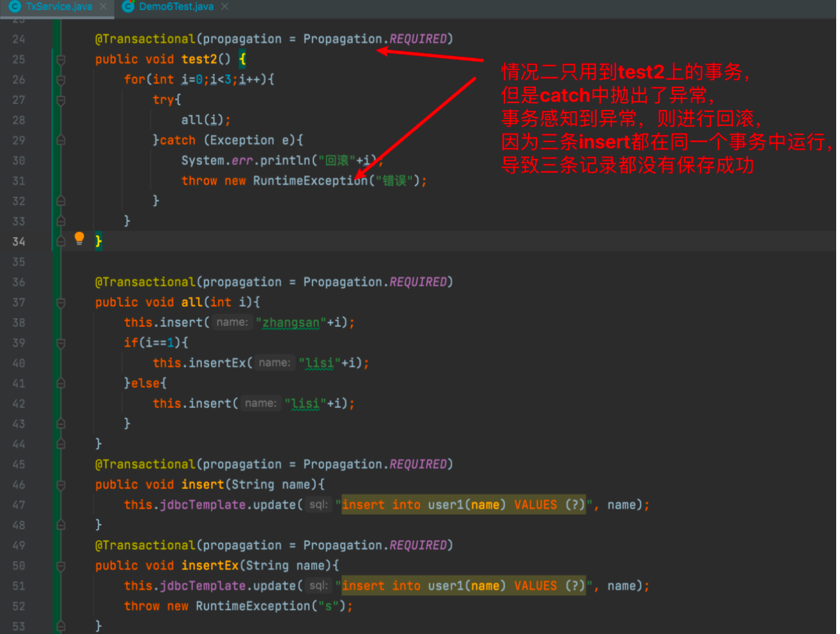Click the all(i); call on line 28
The height and width of the screenshot is (634, 840).
[x=205, y=120]
